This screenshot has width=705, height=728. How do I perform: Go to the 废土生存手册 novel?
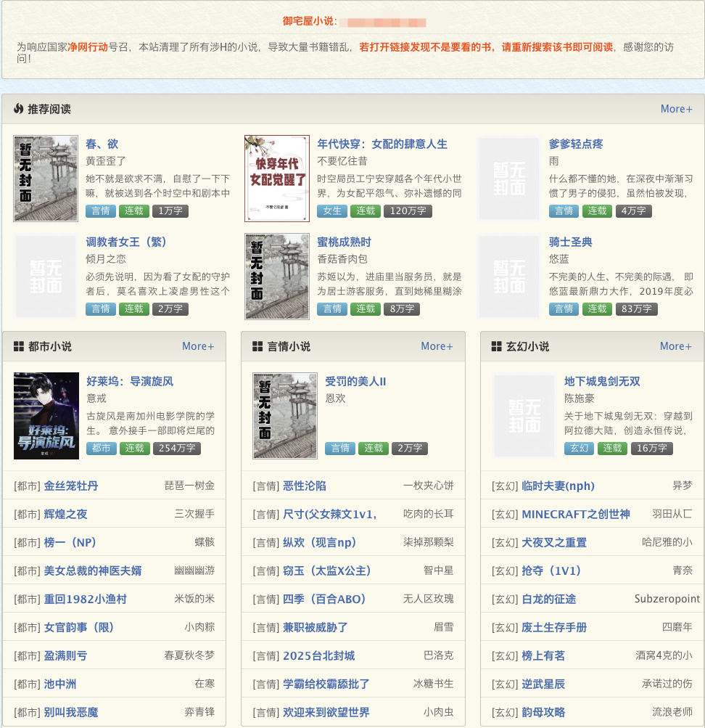[x=554, y=627]
